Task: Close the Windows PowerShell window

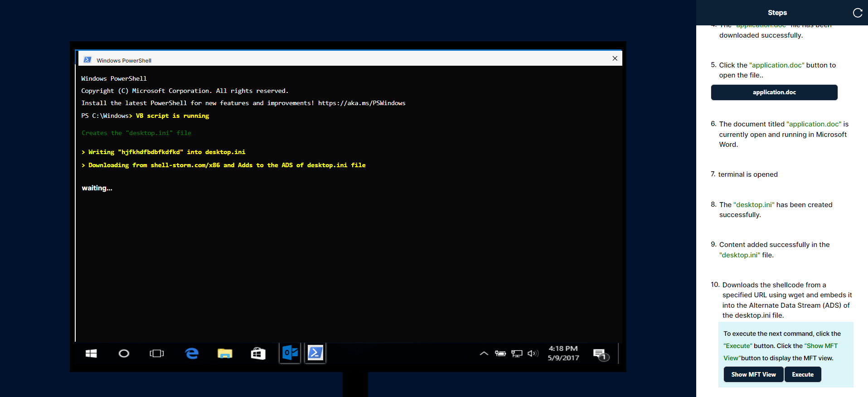Action: tap(615, 58)
